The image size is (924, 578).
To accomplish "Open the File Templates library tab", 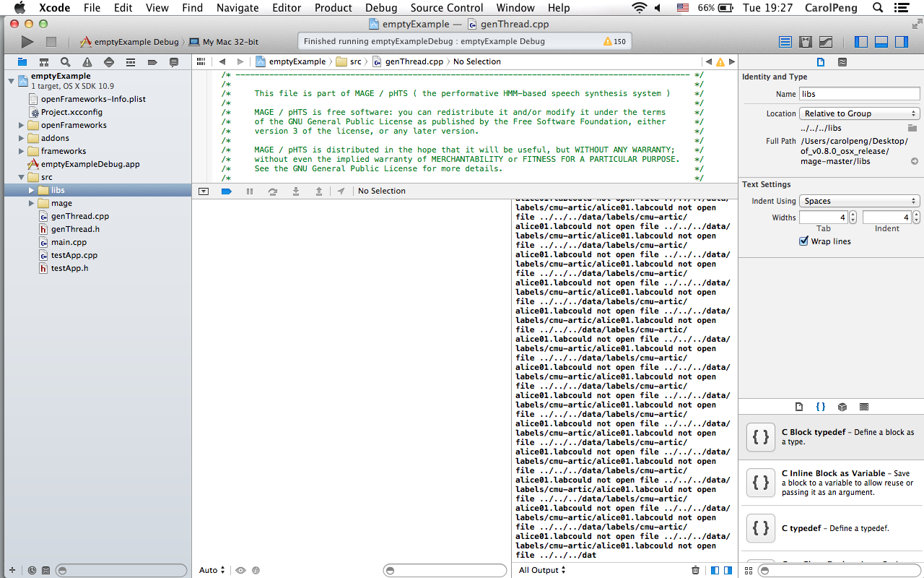I will pyautogui.click(x=798, y=407).
